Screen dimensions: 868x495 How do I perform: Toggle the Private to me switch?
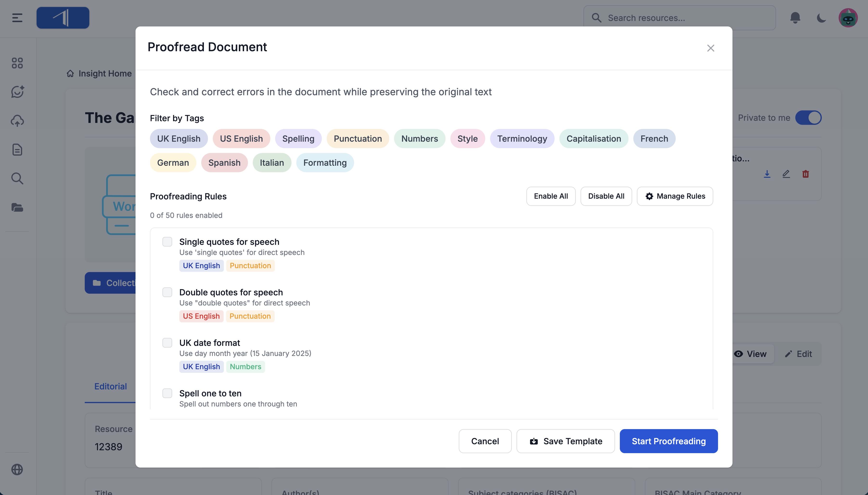coord(808,118)
